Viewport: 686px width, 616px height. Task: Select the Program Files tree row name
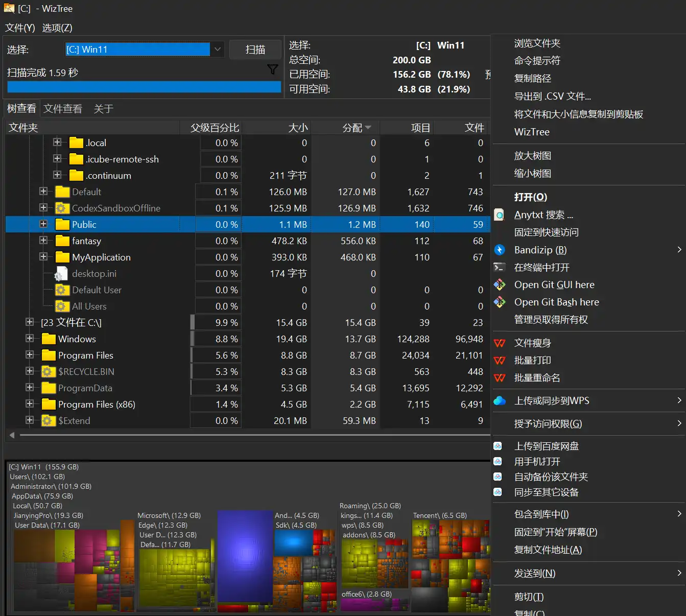coord(86,355)
